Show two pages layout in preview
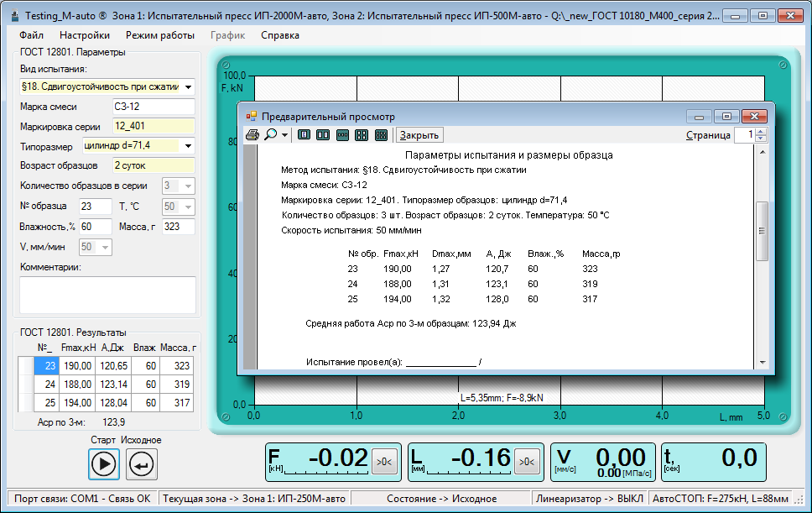This screenshot has width=812, height=513. (323, 134)
